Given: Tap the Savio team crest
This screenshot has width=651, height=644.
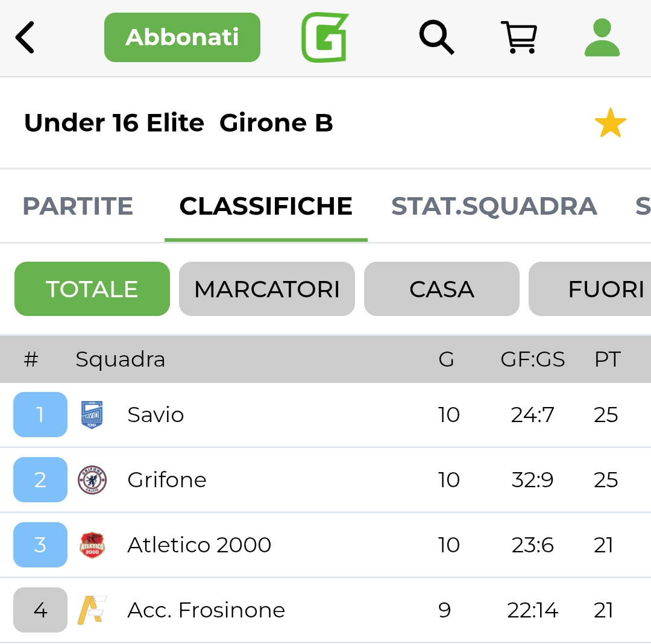Looking at the screenshot, I should 92,415.
